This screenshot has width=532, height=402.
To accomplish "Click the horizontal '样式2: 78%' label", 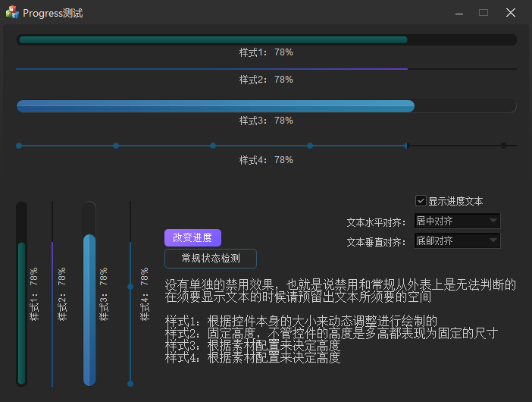I will tap(266, 80).
